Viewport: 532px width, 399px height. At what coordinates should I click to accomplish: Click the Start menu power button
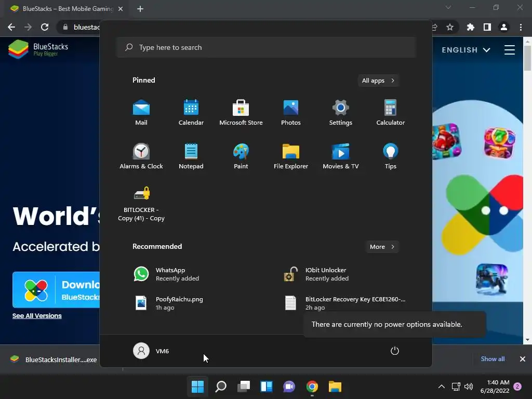click(395, 351)
